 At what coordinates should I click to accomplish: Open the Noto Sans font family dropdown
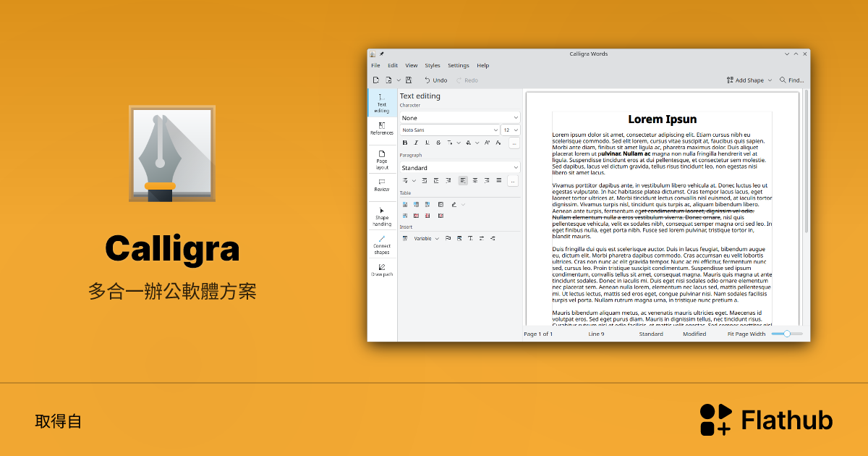(x=448, y=130)
